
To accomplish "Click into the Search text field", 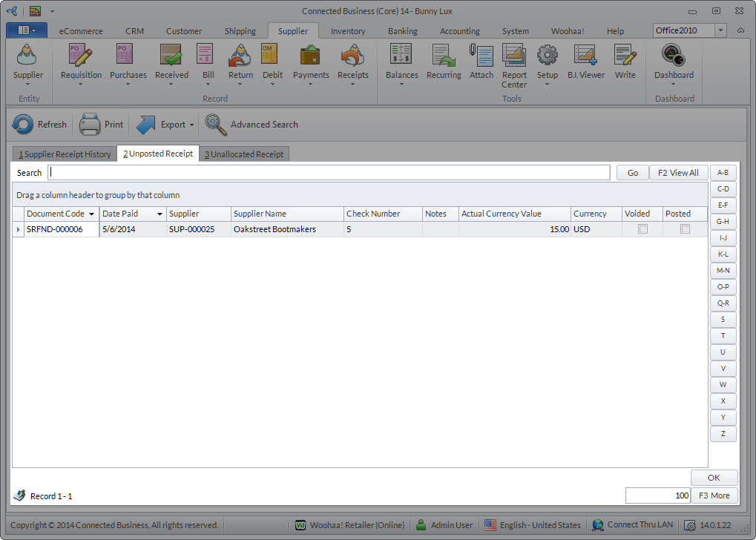I will (329, 173).
